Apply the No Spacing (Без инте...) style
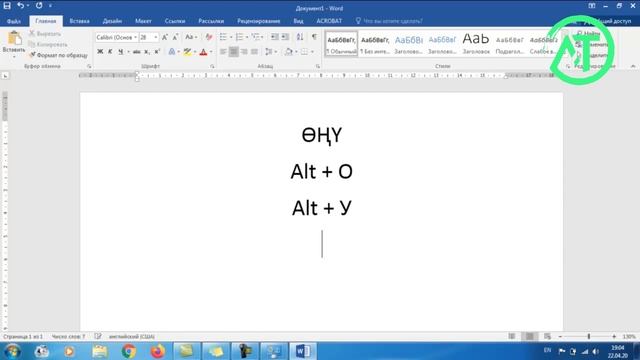 click(375, 44)
